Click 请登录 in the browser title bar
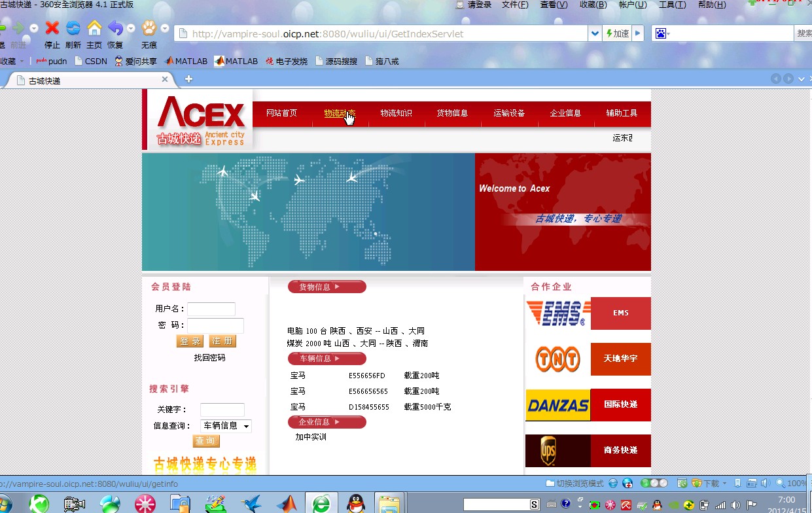 click(474, 5)
